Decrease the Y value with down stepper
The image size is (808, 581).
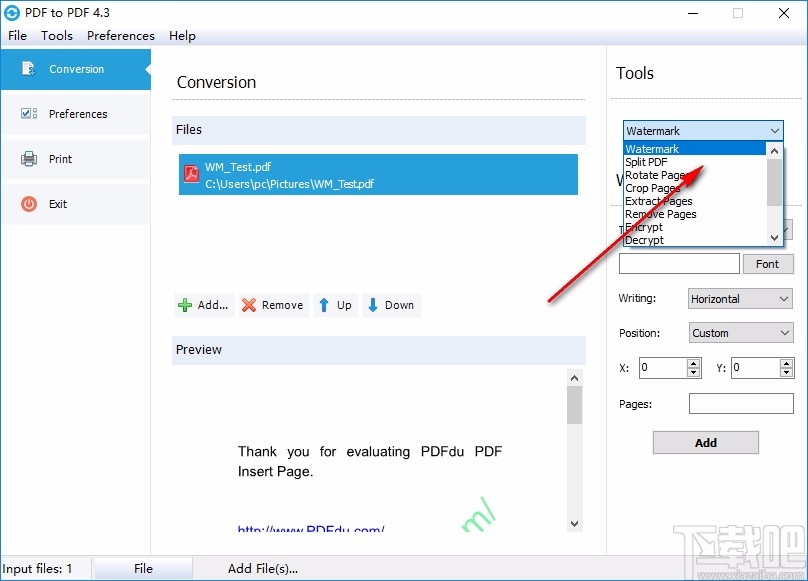click(786, 373)
